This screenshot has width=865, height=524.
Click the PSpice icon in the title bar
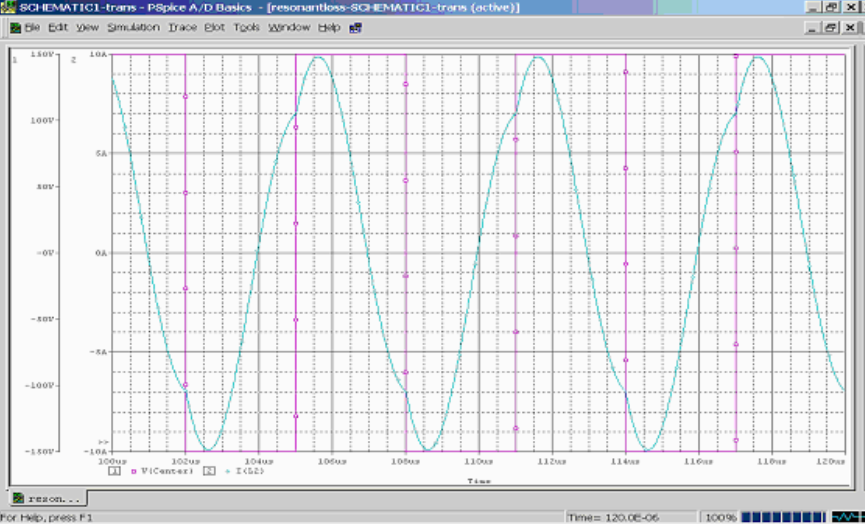[8, 7]
